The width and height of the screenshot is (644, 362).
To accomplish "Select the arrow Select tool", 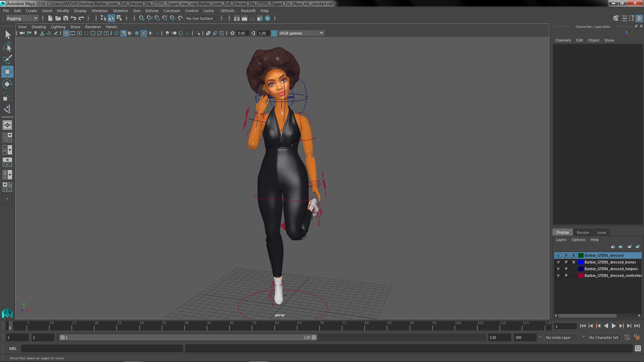I will [x=7, y=35].
